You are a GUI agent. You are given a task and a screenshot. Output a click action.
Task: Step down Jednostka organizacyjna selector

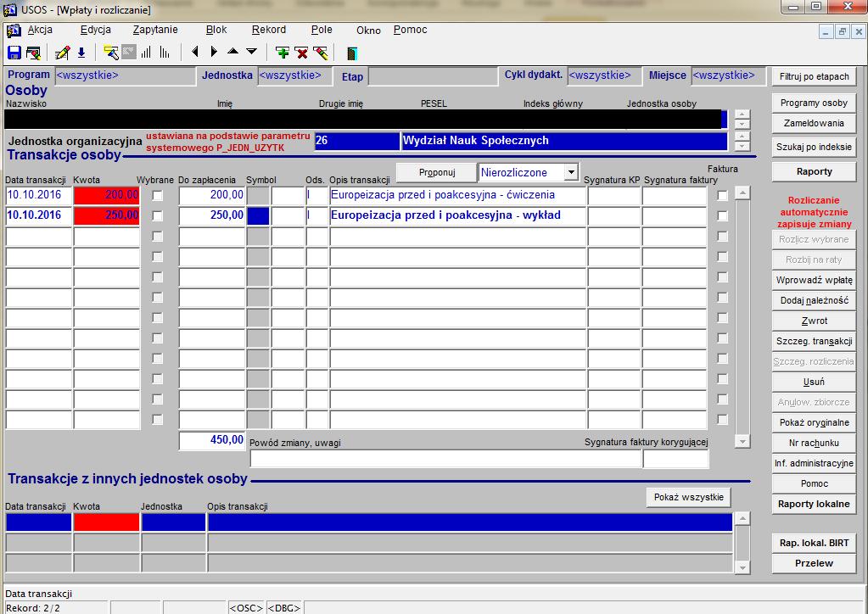click(x=742, y=146)
